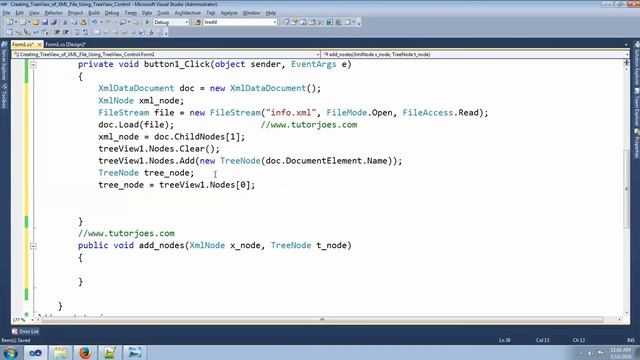Click the Open File folder icon
The width and height of the screenshot is (640, 360).
[x=36, y=22]
